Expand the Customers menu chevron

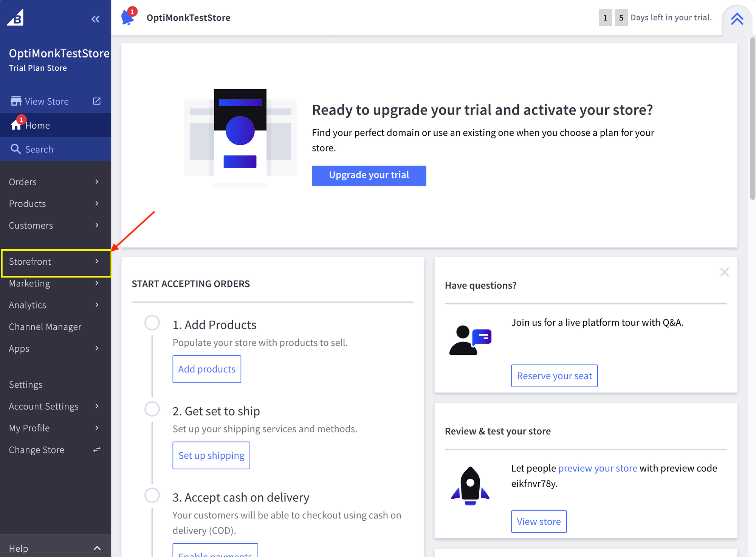(97, 225)
